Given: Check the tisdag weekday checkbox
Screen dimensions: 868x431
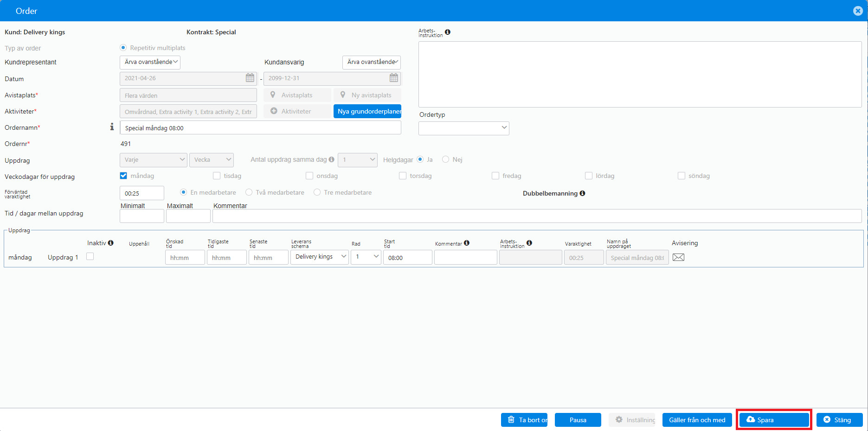Looking at the screenshot, I should coord(217,176).
